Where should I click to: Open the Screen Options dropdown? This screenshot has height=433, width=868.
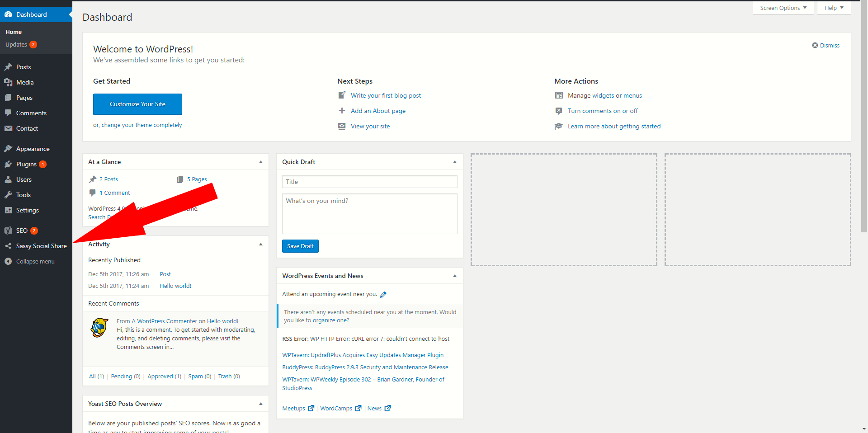tap(783, 8)
